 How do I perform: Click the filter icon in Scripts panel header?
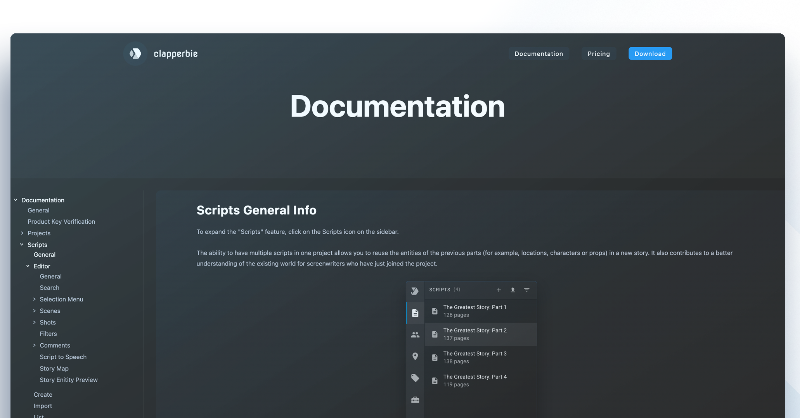(527, 290)
